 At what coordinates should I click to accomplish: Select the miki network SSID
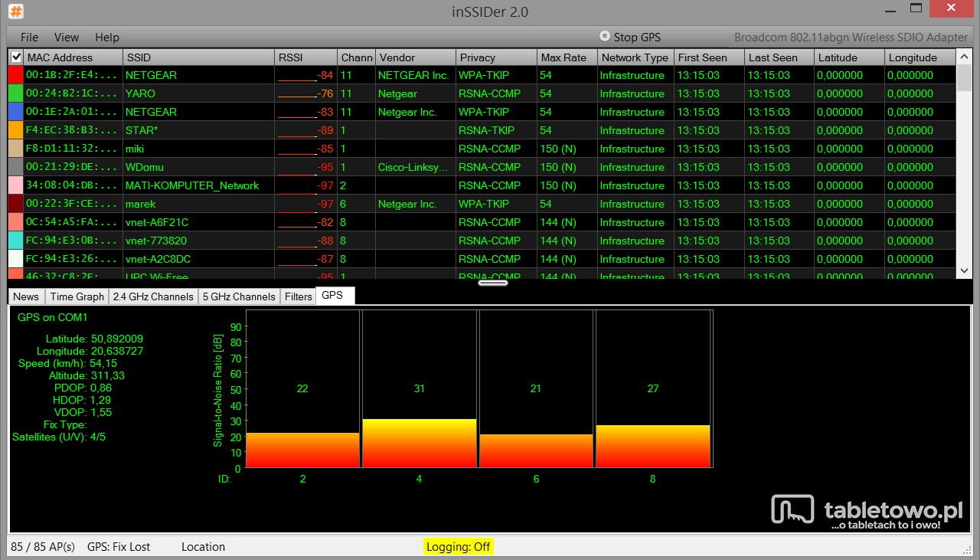[135, 149]
